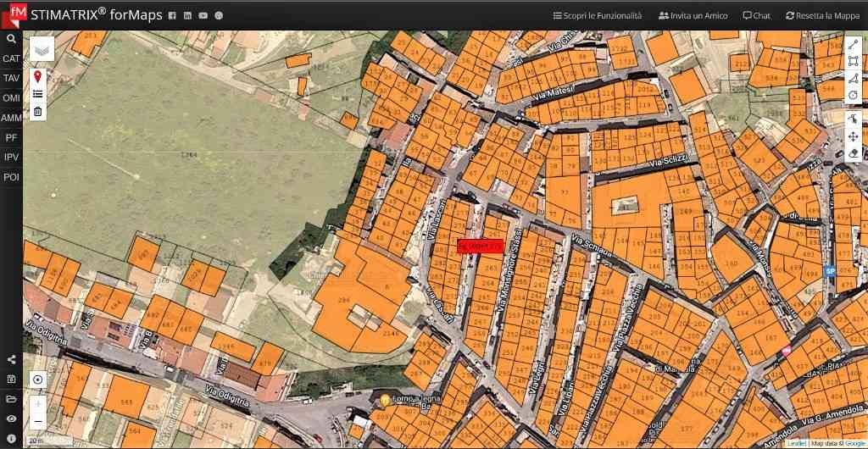Click the red highlighted parcel label
Image resolution: width=868 pixels, height=449 pixels.
point(481,246)
